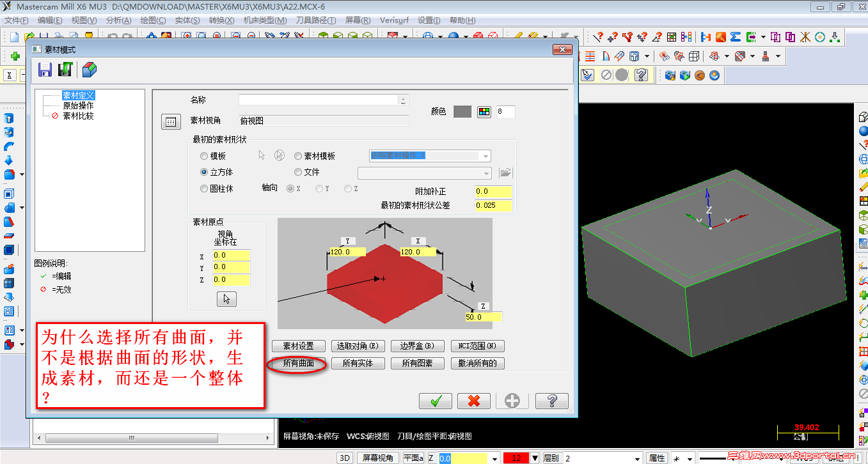
Task: Open the 绘图(C) menu
Action: tap(152, 20)
